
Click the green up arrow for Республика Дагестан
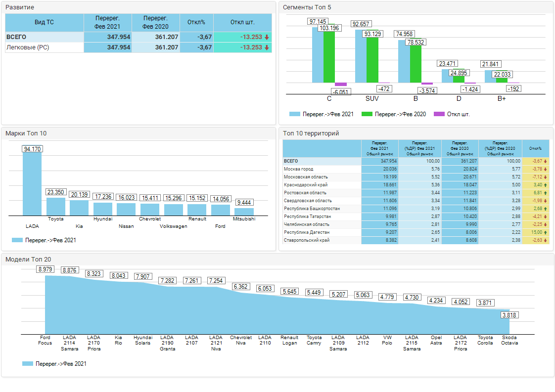pyautogui.click(x=545, y=232)
